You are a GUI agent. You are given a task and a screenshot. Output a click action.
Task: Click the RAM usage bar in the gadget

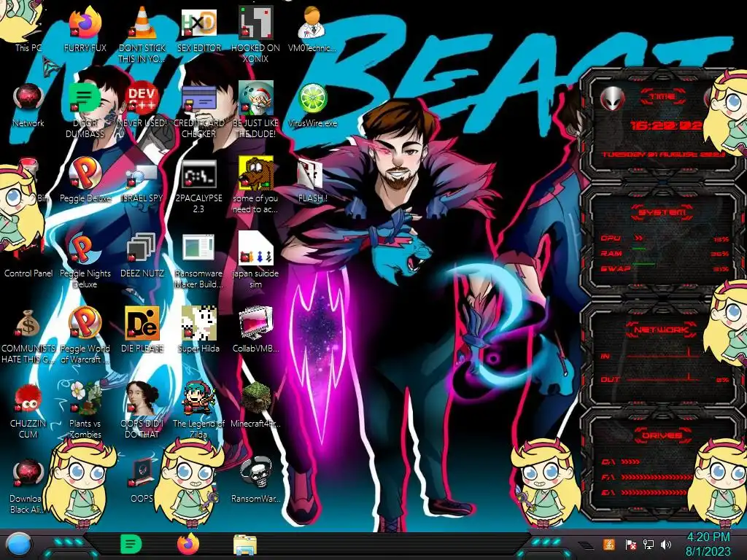pyautogui.click(x=665, y=253)
